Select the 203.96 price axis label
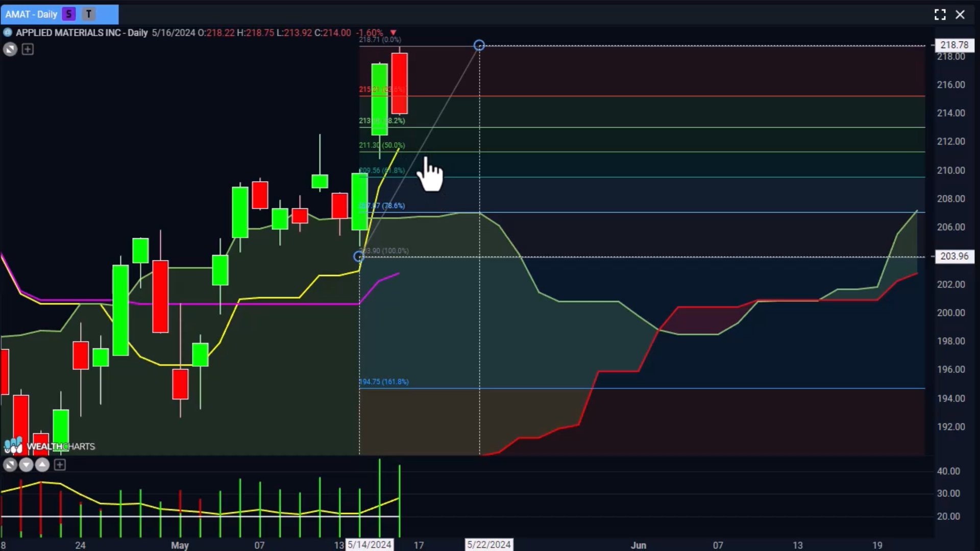The height and width of the screenshot is (551, 980). [954, 256]
